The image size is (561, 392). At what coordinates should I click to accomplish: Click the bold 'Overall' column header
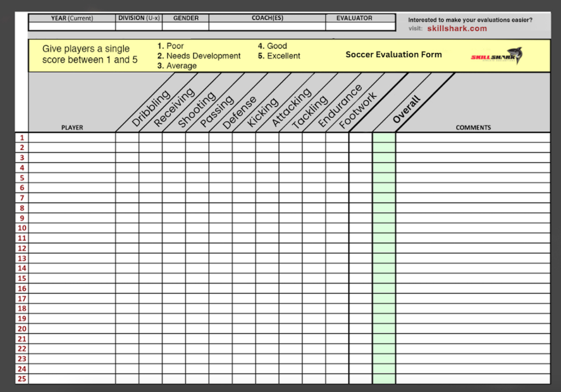[x=406, y=109]
